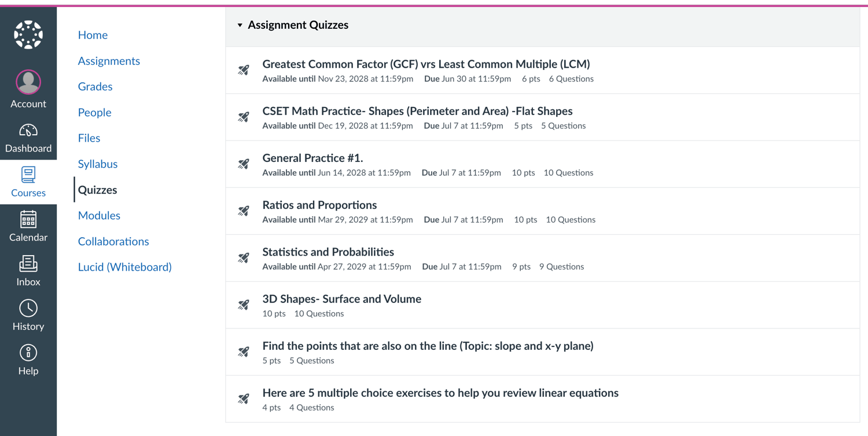
Task: Open the 3D Shapes- Surface and Volume quiz
Action: [x=341, y=298]
